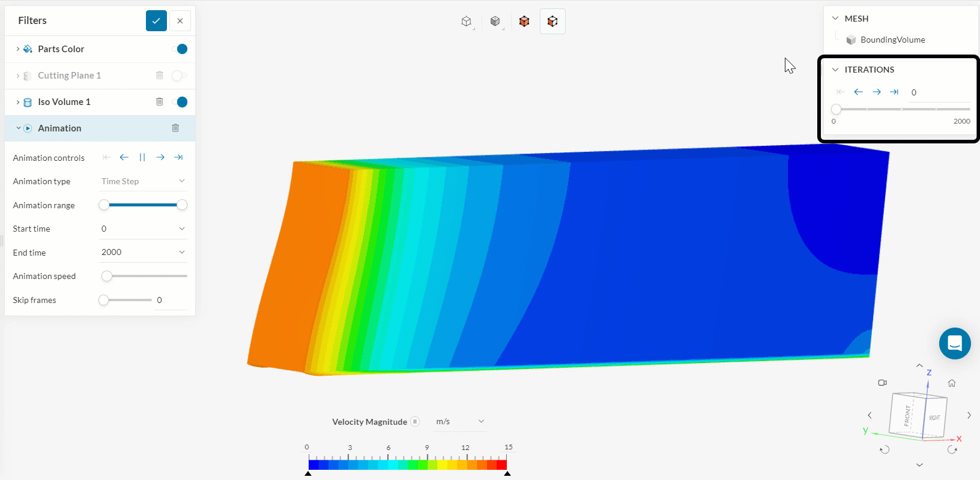Open the Start time dropdown
The height and width of the screenshot is (480, 980).
pyautogui.click(x=143, y=229)
